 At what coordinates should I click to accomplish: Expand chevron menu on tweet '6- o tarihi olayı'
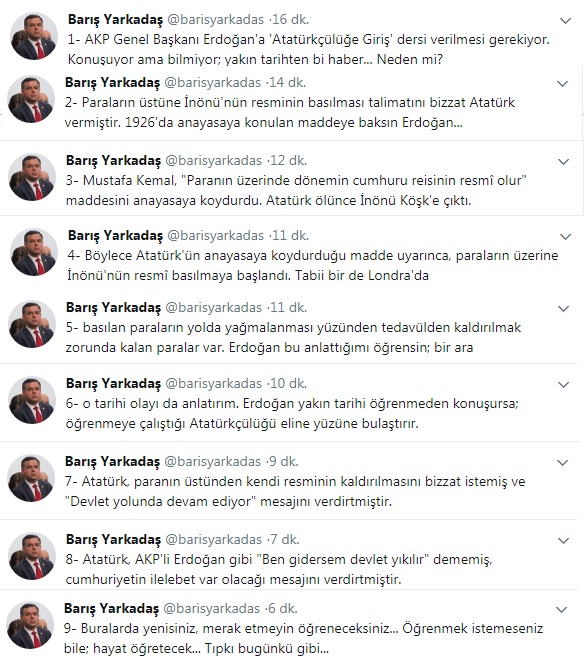[x=563, y=384]
